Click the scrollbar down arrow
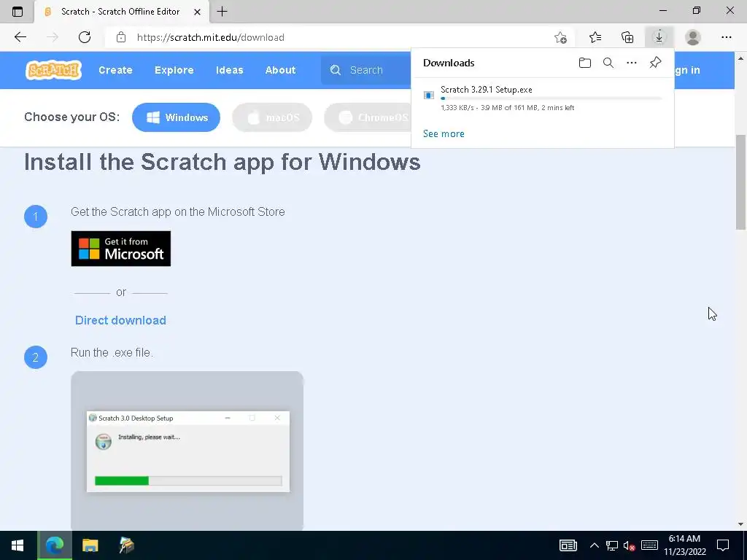The image size is (747, 560). pos(741,524)
